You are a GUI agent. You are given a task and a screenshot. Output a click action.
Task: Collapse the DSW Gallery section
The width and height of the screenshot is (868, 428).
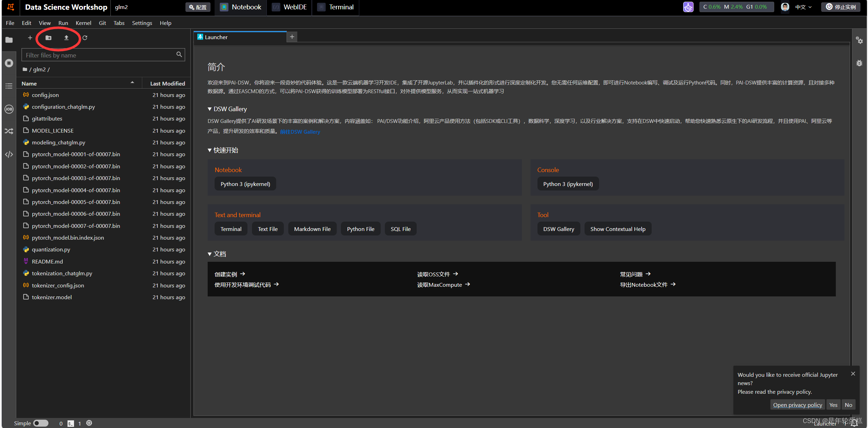tap(209, 109)
